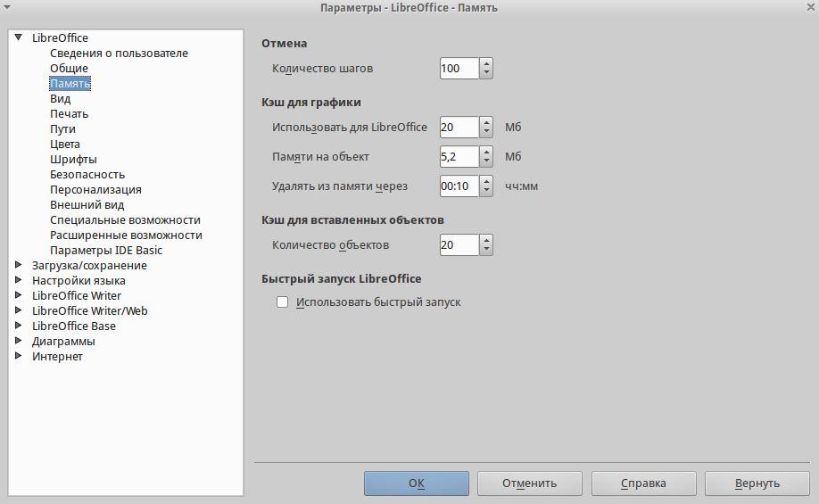Click Памяти на объект input field

tap(459, 156)
